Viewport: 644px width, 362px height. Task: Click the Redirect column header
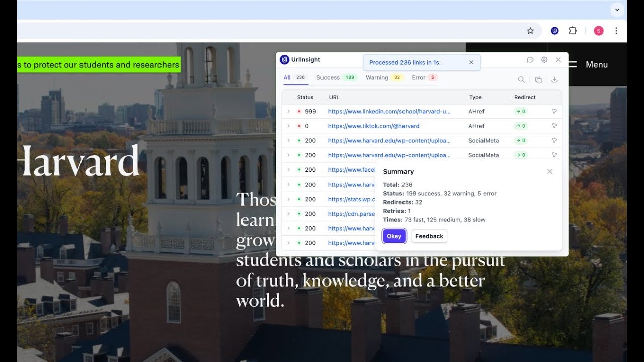[x=525, y=97]
